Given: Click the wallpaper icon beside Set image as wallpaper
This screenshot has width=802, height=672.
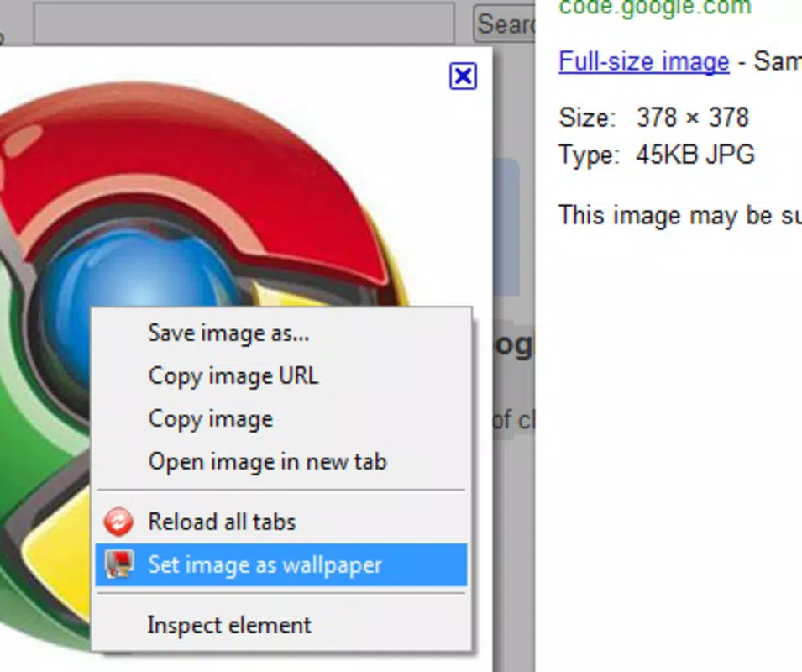Looking at the screenshot, I should coord(119,564).
